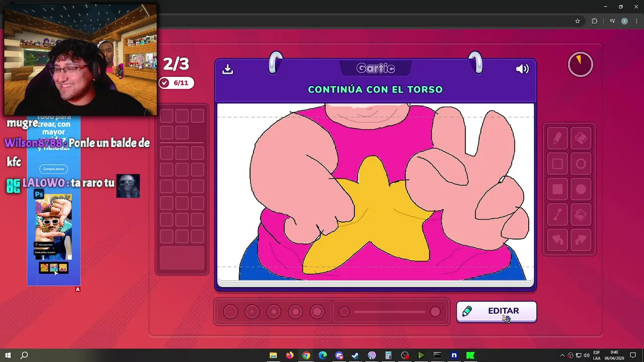Click the brush opacity slider track
Viewport: 644px width, 362px height.
click(x=389, y=312)
